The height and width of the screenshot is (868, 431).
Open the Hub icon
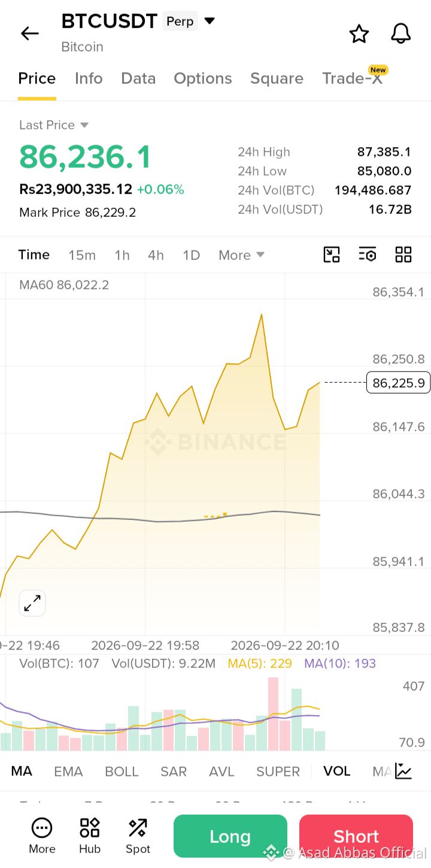[90, 836]
